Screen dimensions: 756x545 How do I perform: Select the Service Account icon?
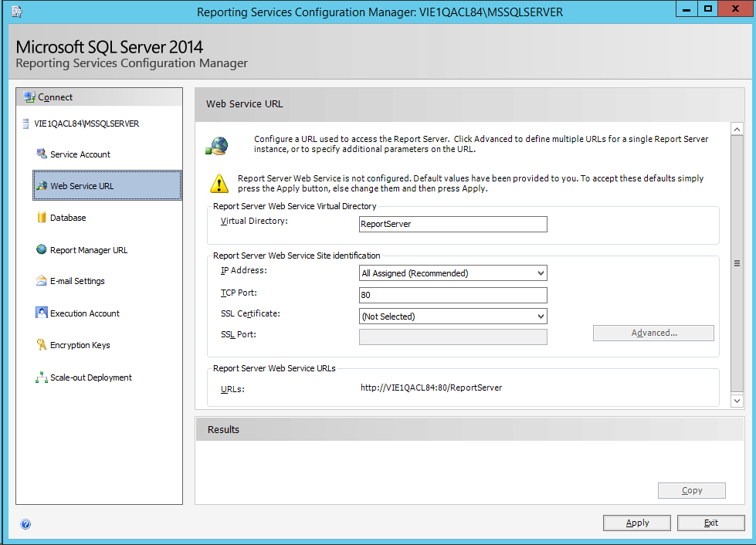click(x=42, y=154)
